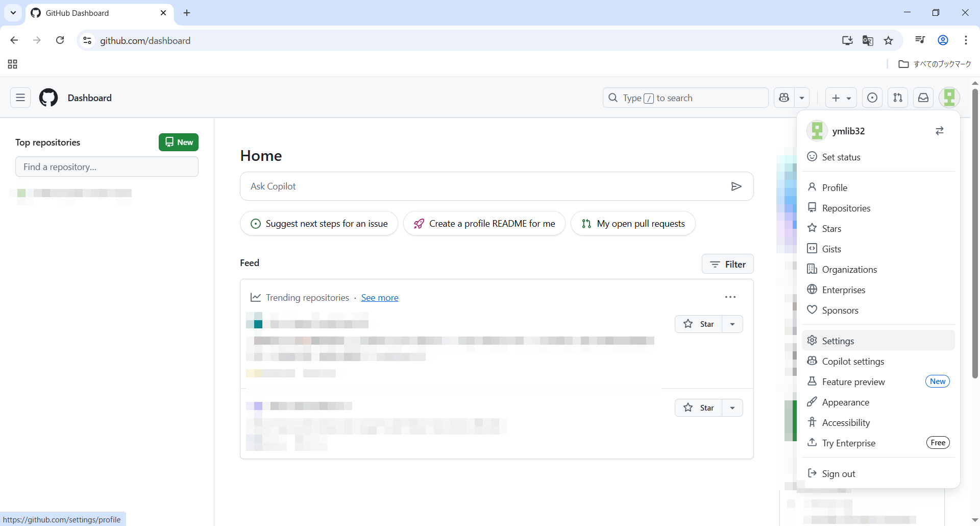Image resolution: width=980 pixels, height=526 pixels.
Task: Open the Pull requests header icon
Action: tap(898, 98)
